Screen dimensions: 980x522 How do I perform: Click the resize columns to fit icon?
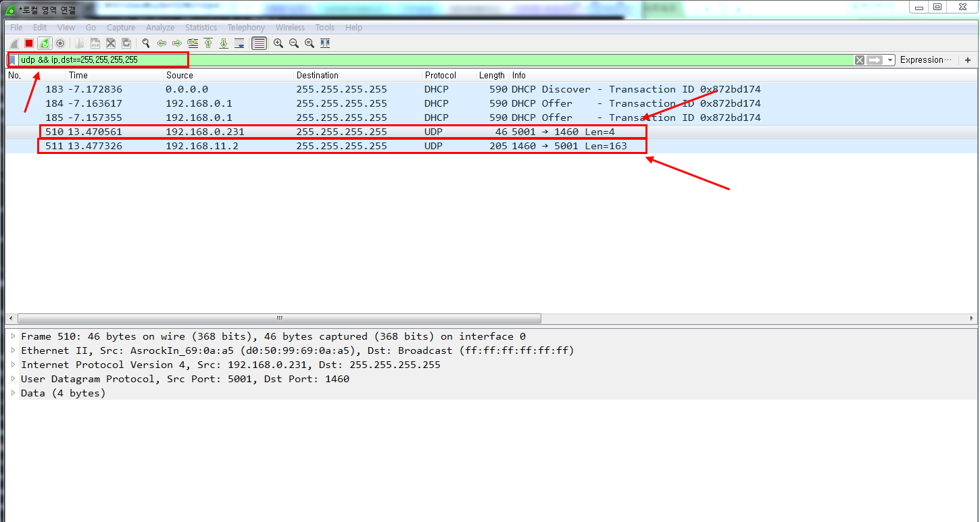(x=325, y=43)
